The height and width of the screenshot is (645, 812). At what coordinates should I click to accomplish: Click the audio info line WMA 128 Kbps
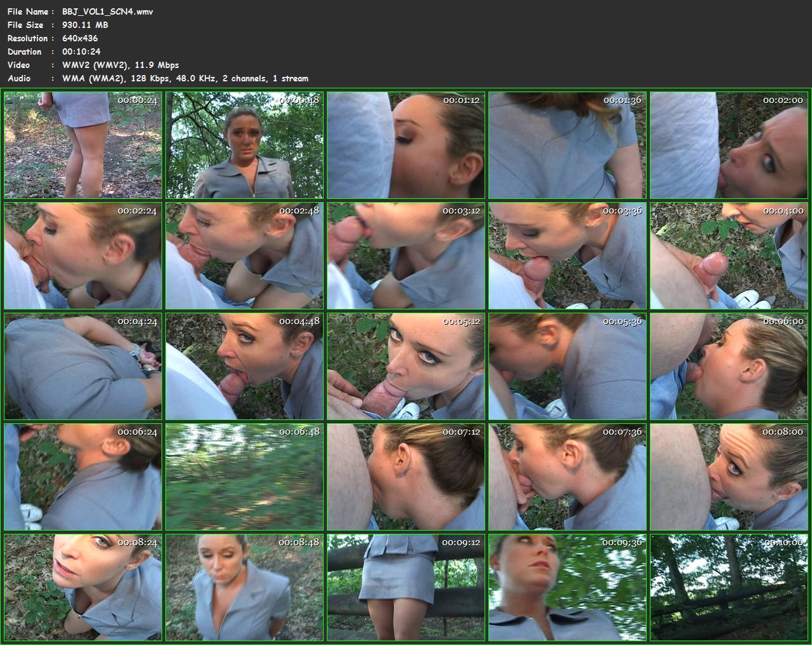[x=185, y=78]
